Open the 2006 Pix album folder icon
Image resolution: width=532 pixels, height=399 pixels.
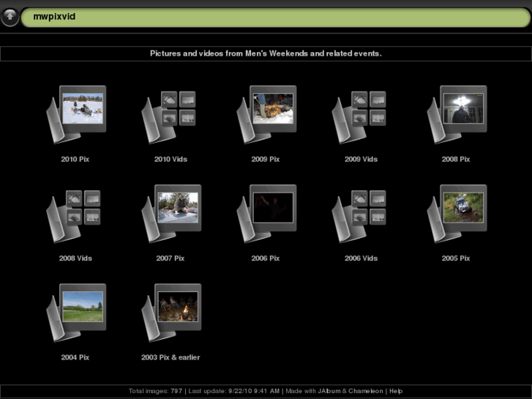(266, 213)
